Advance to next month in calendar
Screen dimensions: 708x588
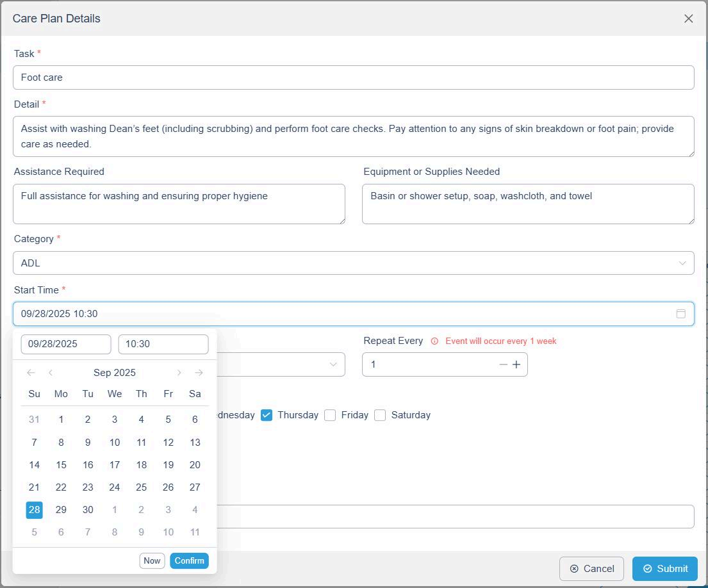(179, 373)
